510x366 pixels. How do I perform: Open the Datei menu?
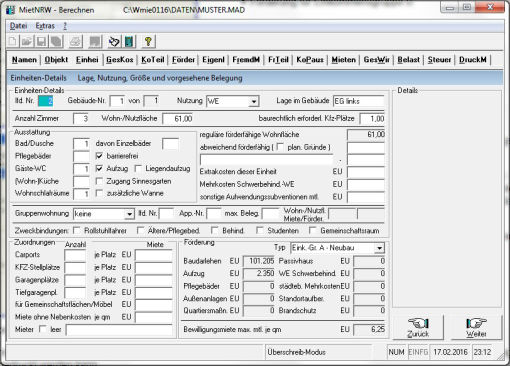(18, 26)
